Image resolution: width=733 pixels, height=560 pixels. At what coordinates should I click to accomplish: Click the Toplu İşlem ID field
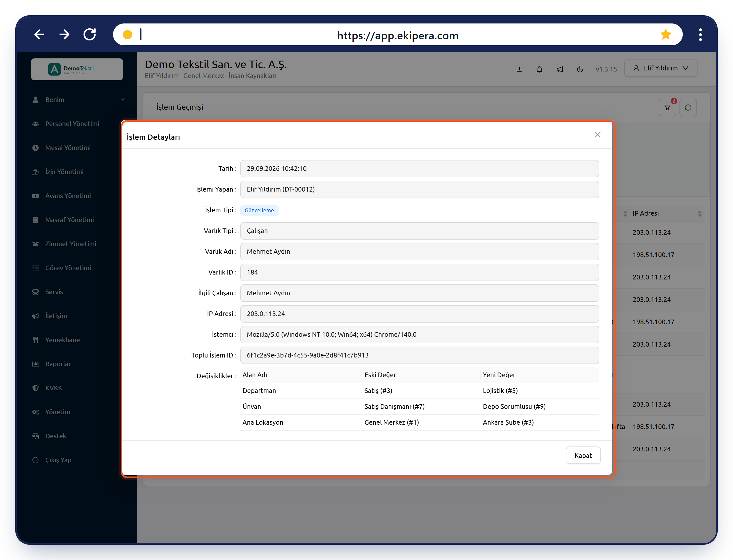(x=419, y=355)
